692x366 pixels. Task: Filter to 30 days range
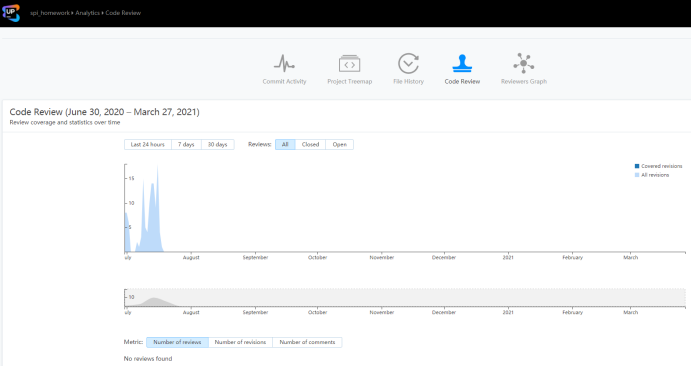[218, 144]
